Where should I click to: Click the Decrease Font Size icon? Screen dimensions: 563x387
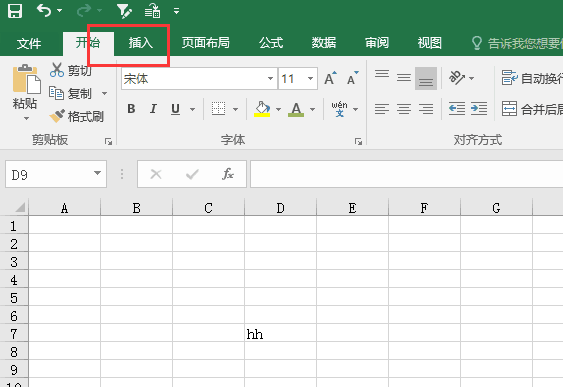point(353,78)
